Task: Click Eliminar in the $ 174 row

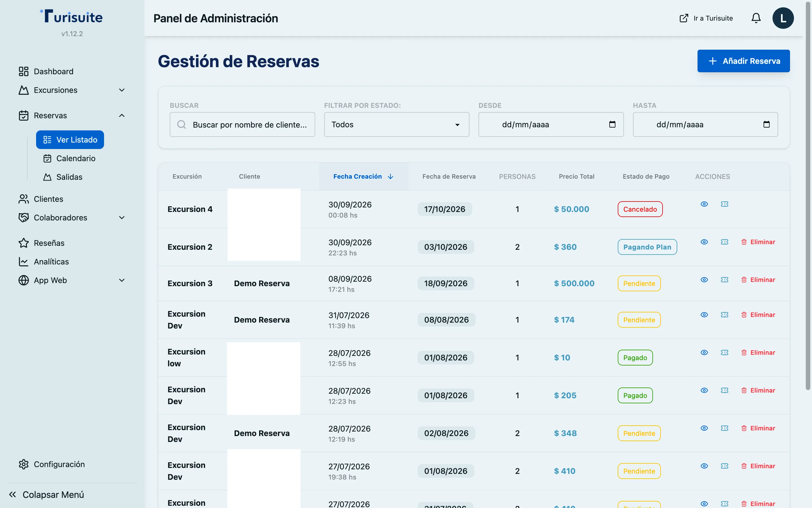Action: point(758,314)
